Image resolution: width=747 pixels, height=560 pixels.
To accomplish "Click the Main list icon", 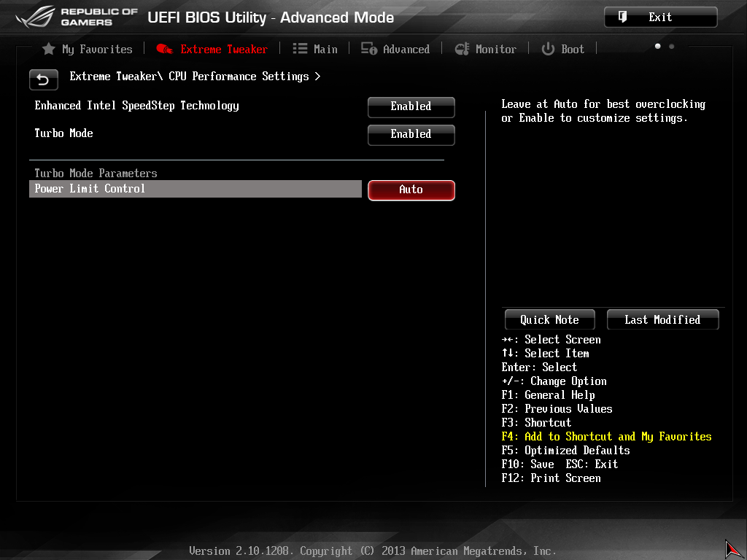I will click(300, 49).
